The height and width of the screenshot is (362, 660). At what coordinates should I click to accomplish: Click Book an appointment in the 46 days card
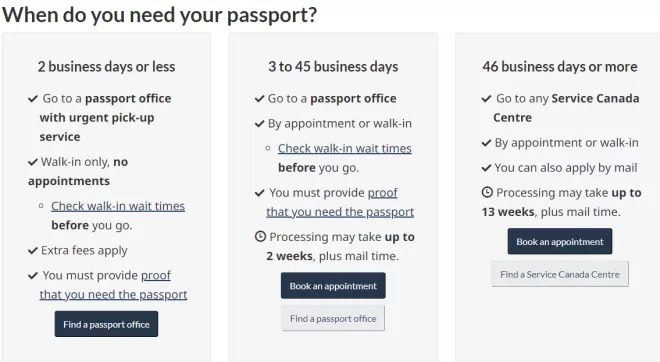pos(560,242)
